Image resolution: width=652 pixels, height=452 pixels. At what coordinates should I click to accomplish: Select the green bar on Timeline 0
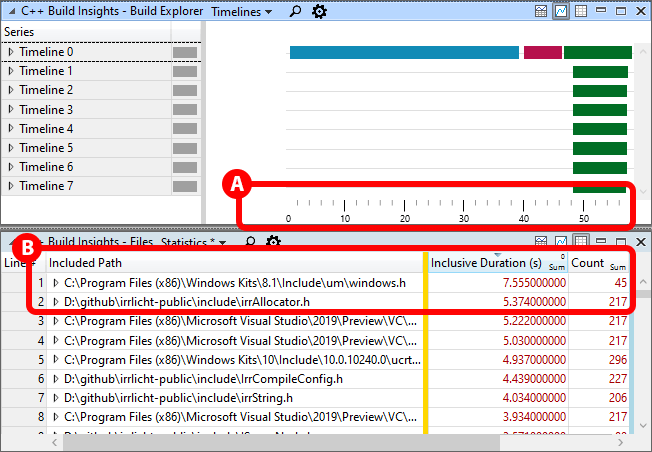pos(598,52)
